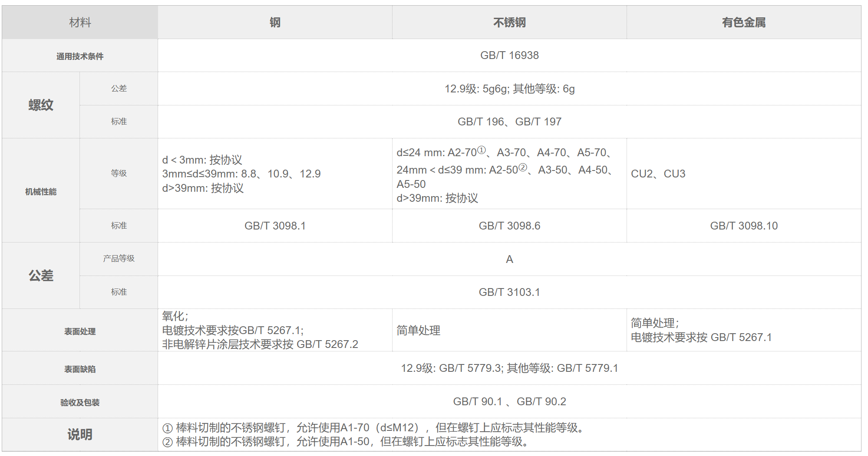Click the GB/T 3103.1 cell
This screenshot has width=868, height=456.
(x=509, y=292)
